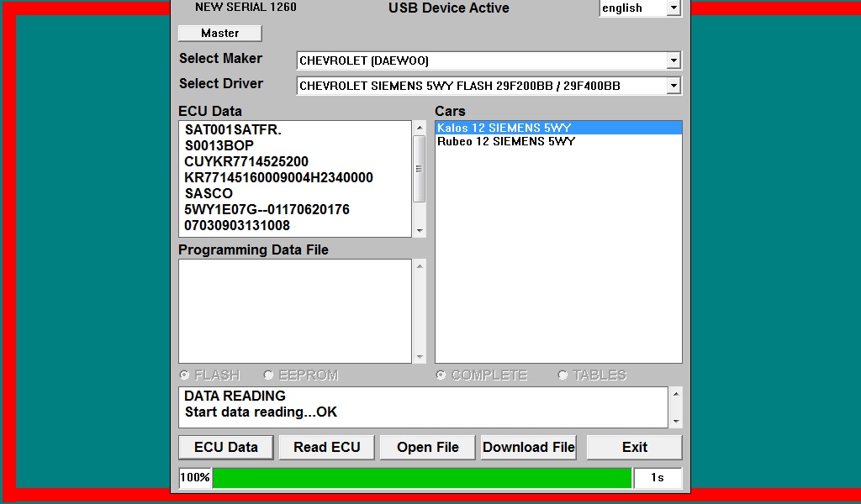The height and width of the screenshot is (504, 861).
Task: Click the green progress bar
Action: click(422, 478)
